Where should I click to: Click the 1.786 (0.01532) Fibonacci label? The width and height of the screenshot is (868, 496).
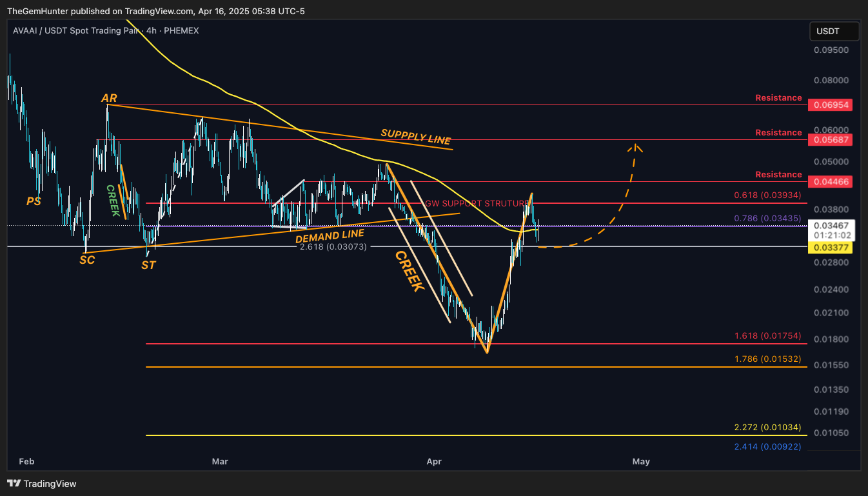click(x=767, y=359)
